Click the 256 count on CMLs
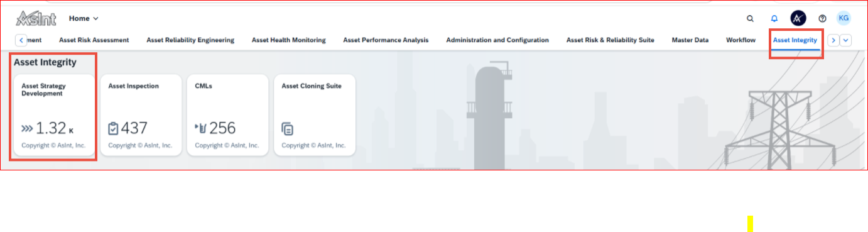Screen dimensions: 868x232 click(x=222, y=128)
